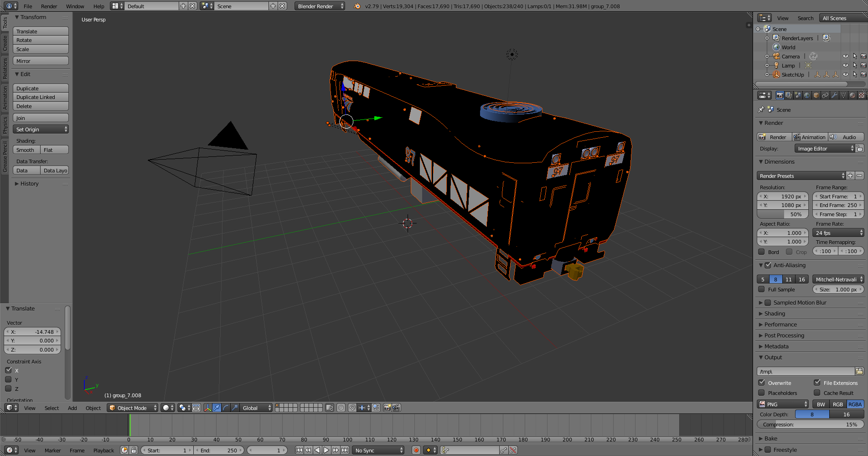Open the 24 fps frame rate dropdown

(839, 233)
